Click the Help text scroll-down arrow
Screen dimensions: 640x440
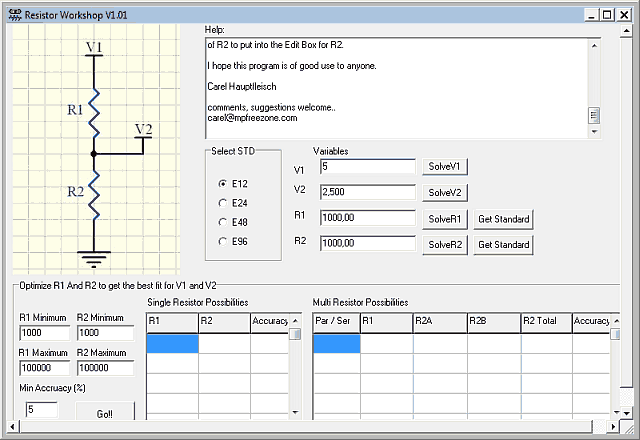(594, 131)
